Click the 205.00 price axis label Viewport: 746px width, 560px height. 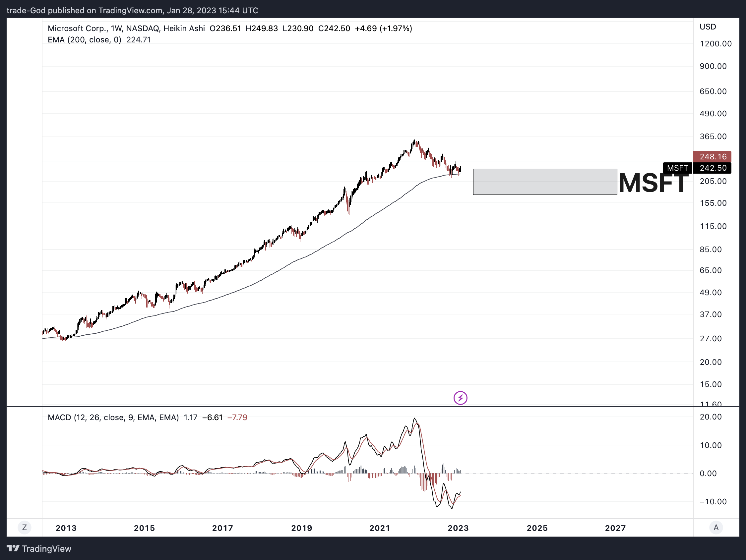click(713, 181)
